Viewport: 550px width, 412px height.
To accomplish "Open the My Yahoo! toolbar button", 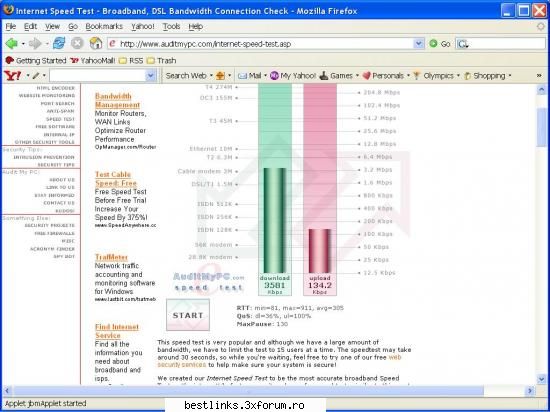I will point(293,76).
